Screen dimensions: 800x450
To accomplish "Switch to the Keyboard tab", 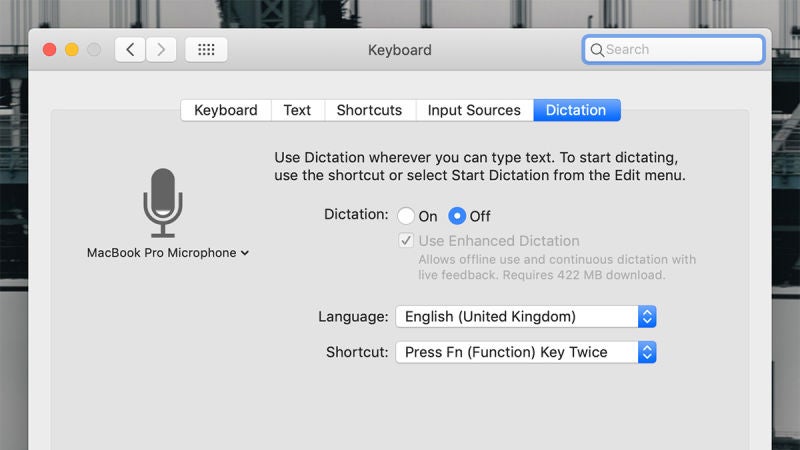I will (225, 110).
